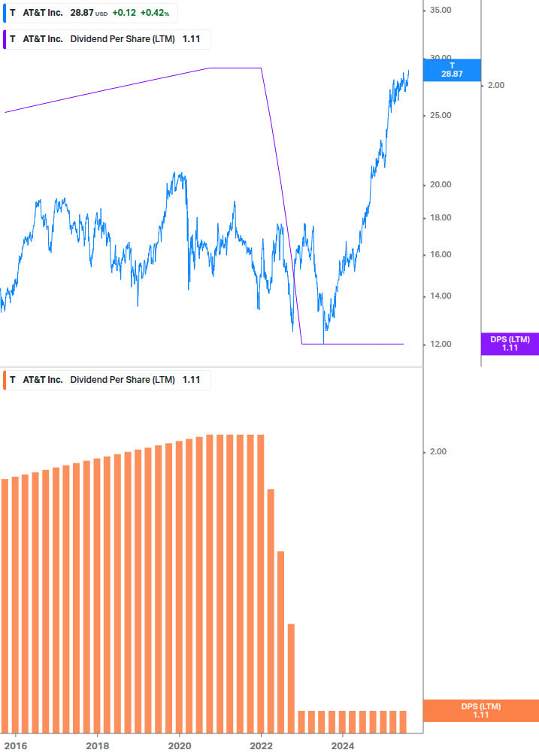Click the 35.00 price axis label
The height and width of the screenshot is (756, 539).
click(x=441, y=10)
